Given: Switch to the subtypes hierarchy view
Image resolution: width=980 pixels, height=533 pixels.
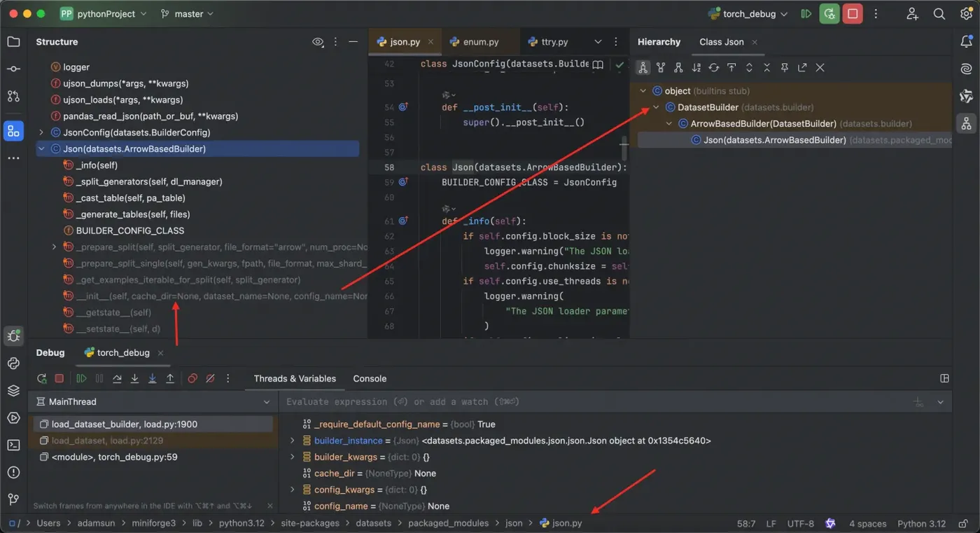Looking at the screenshot, I should coord(678,67).
